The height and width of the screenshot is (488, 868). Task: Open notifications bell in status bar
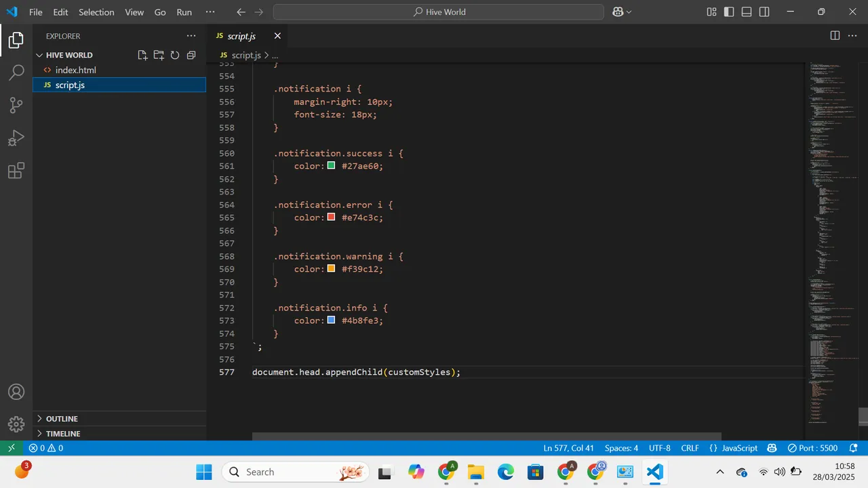(x=854, y=448)
